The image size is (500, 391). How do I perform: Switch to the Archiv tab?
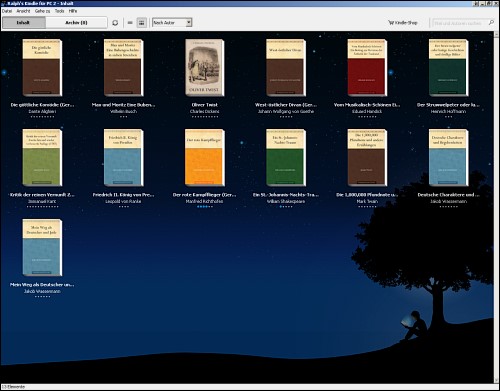pyautogui.click(x=76, y=23)
